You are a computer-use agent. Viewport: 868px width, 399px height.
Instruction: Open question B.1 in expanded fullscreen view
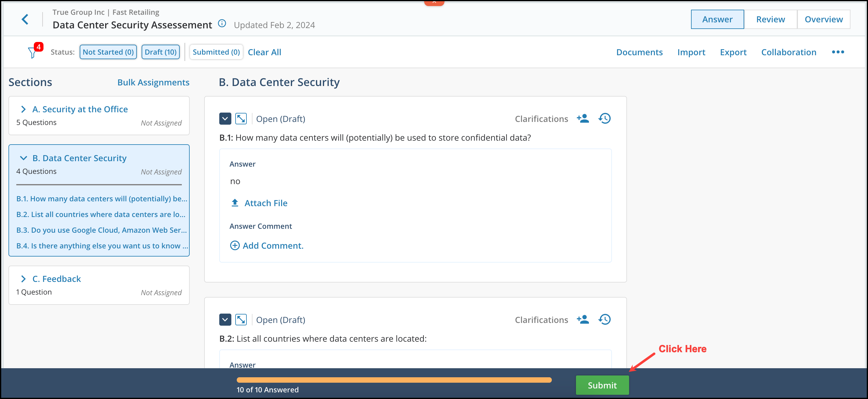(241, 119)
